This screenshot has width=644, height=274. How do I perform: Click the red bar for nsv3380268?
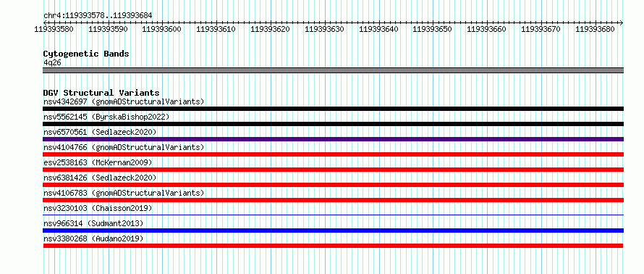(333, 246)
